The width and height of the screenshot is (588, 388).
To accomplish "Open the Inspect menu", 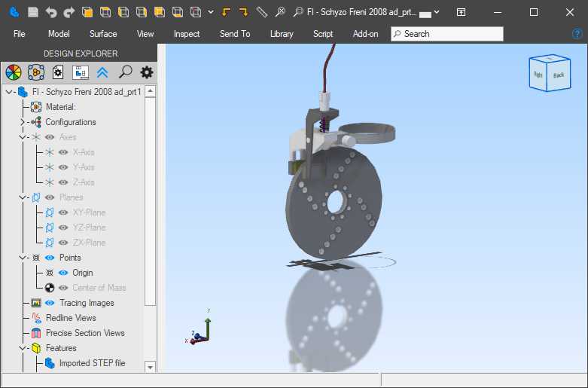I will point(187,34).
